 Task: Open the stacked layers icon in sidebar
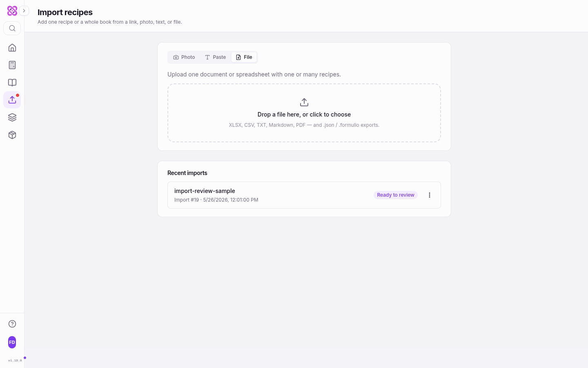coord(12,117)
